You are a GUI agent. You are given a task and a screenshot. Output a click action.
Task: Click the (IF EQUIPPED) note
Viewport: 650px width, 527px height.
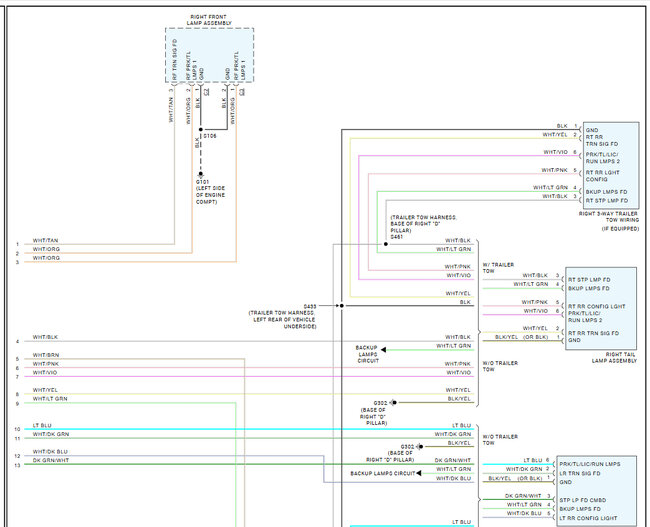pos(620,229)
